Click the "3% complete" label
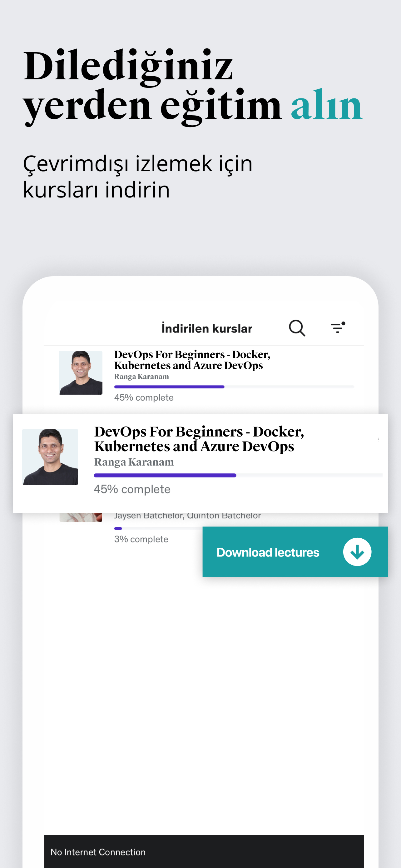 tap(141, 539)
